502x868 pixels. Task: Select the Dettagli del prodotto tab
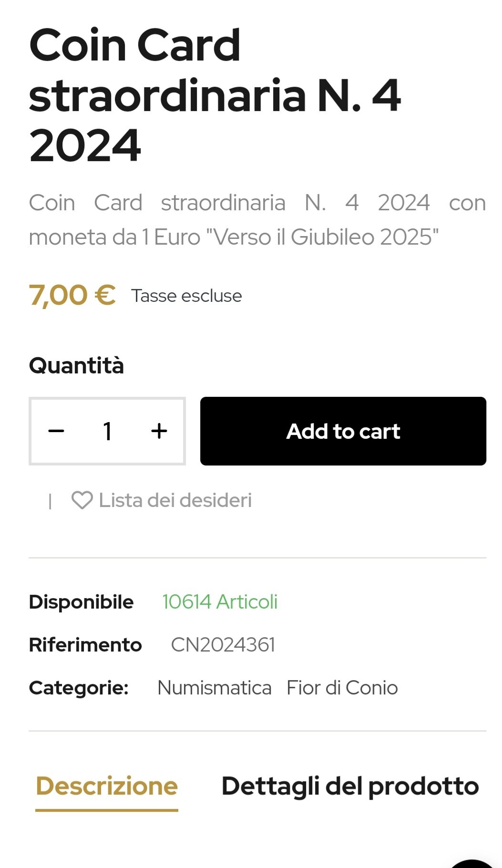[x=350, y=786]
